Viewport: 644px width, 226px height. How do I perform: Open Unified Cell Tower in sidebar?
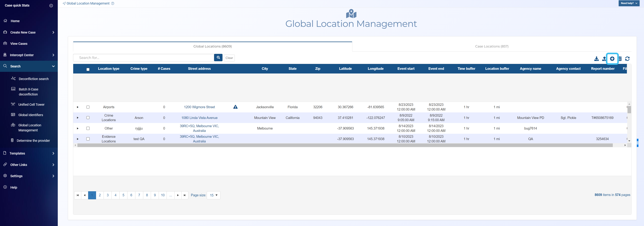[x=31, y=105]
